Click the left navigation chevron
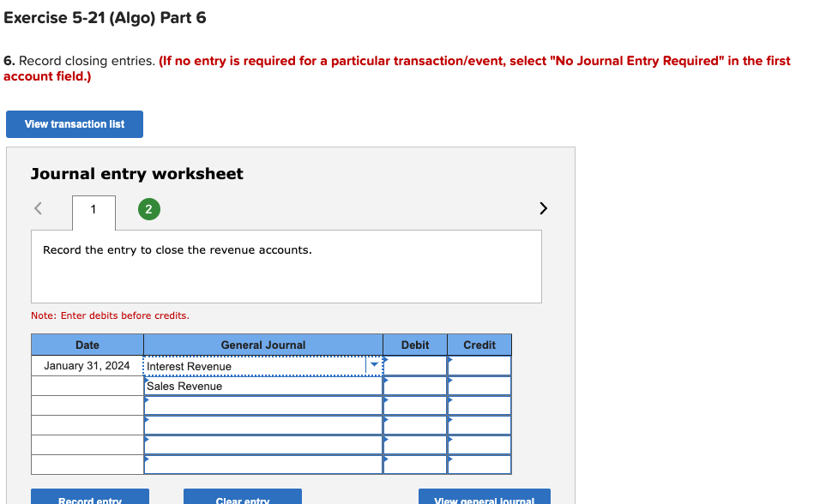Image resolution: width=838 pixels, height=504 pixels. click(36, 207)
